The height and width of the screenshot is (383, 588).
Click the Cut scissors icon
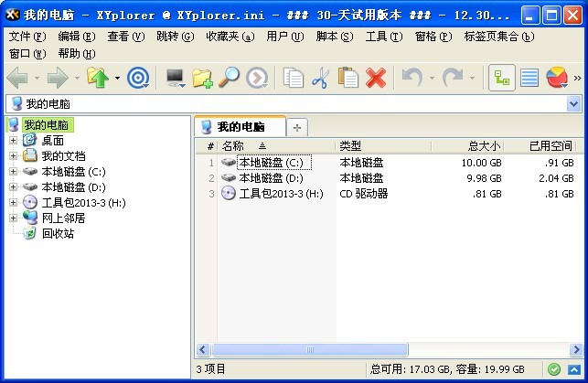320,78
